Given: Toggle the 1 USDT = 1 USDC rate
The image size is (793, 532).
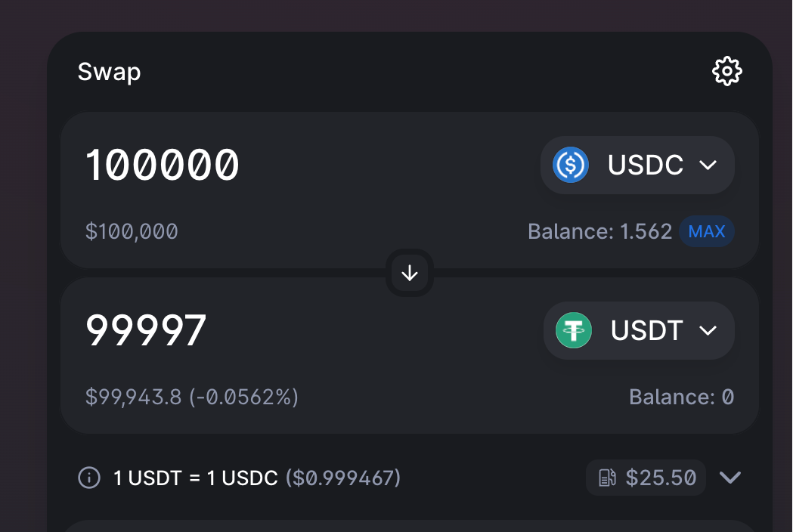Looking at the screenshot, I should coord(196,478).
